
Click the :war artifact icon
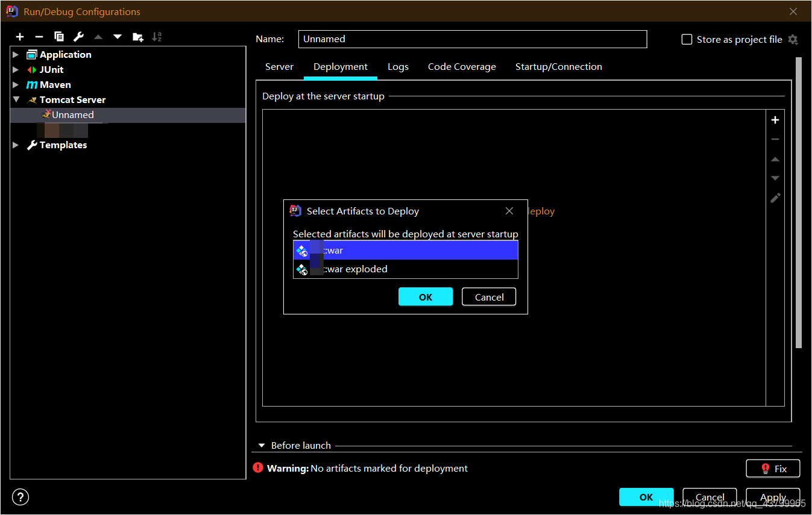[x=302, y=251]
